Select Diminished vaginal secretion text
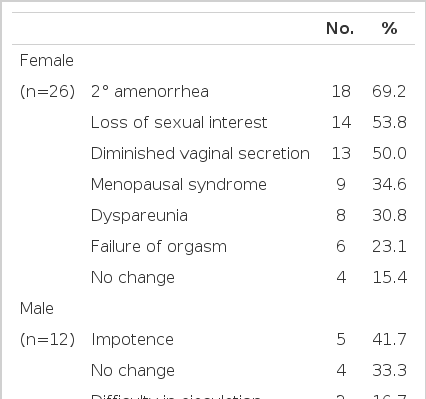Viewport: 426px width, 399px height. (200, 153)
